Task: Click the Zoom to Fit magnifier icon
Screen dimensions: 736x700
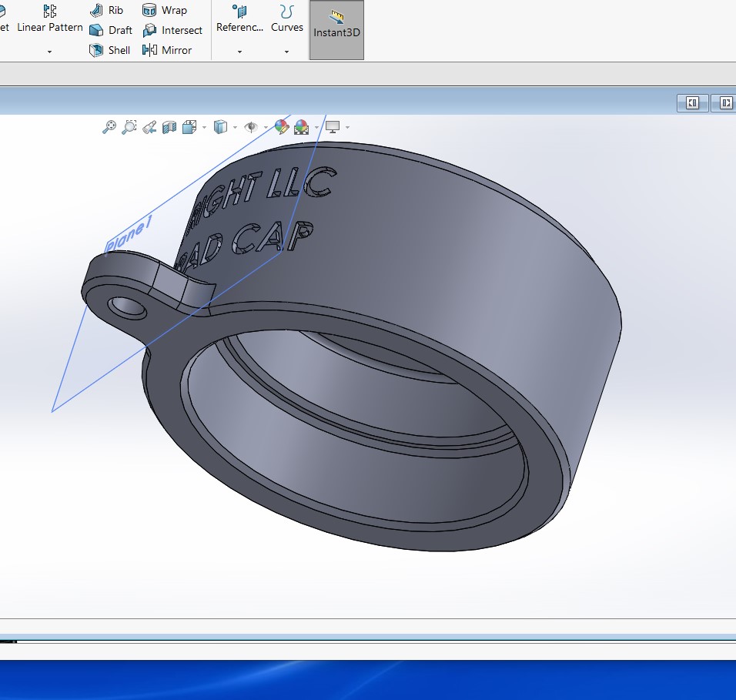Action: pos(109,127)
